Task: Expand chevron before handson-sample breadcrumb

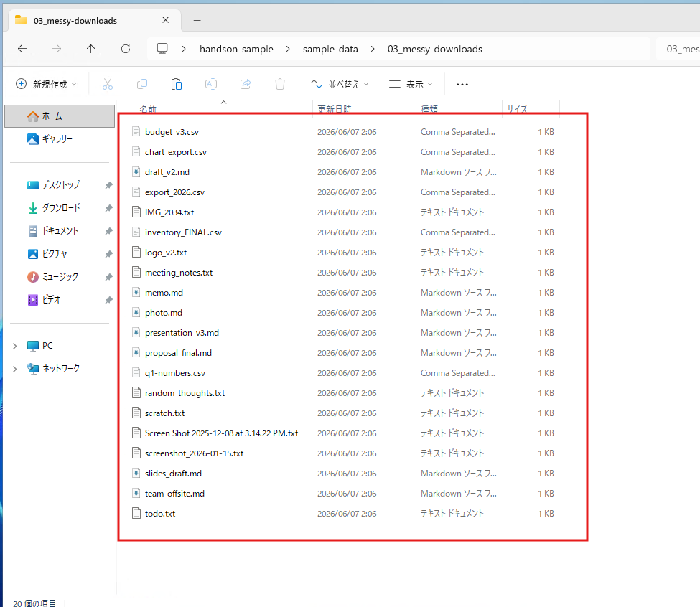Action: (184, 49)
